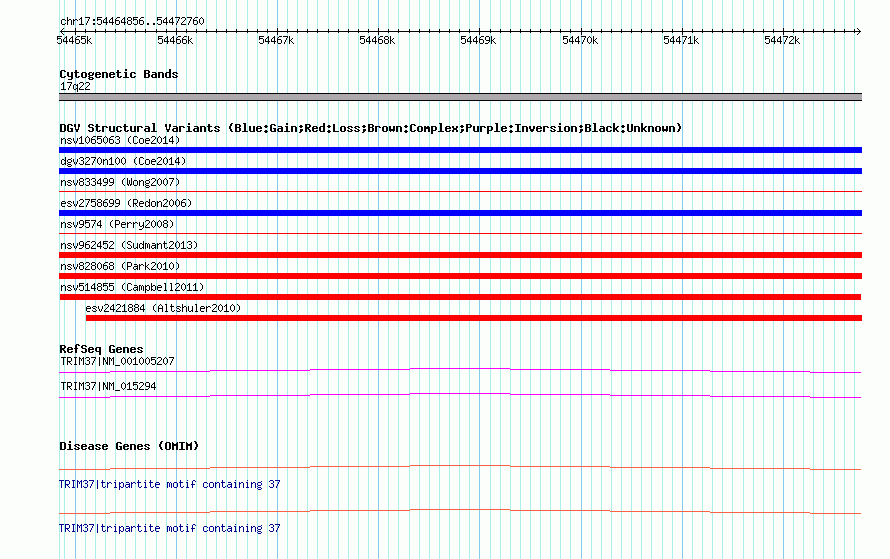Open transcript TRIM37|NM_001005207 label
Image resolution: width=890 pixels, height=559 pixels.
[117, 362]
